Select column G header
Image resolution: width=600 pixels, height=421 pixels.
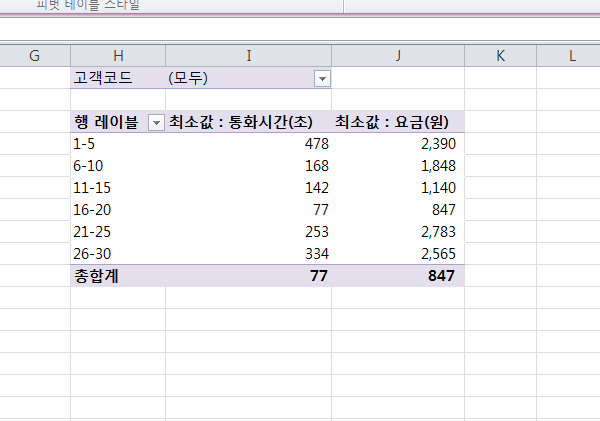(35, 55)
